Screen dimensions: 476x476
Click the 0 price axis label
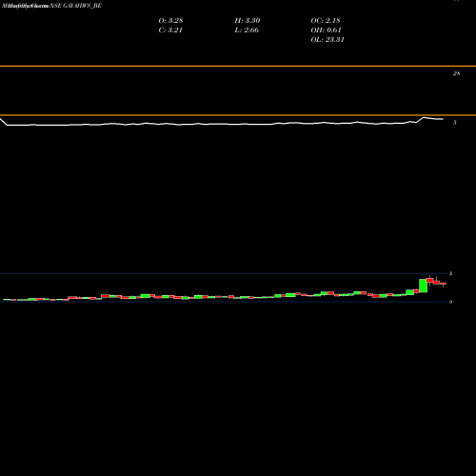tap(450, 302)
